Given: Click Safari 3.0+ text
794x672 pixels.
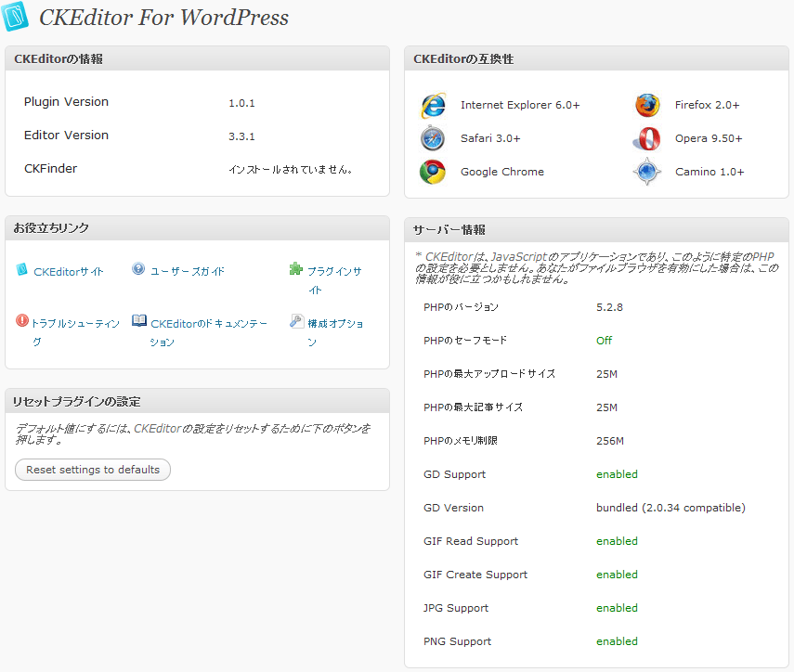Looking at the screenshot, I should pyautogui.click(x=490, y=138).
